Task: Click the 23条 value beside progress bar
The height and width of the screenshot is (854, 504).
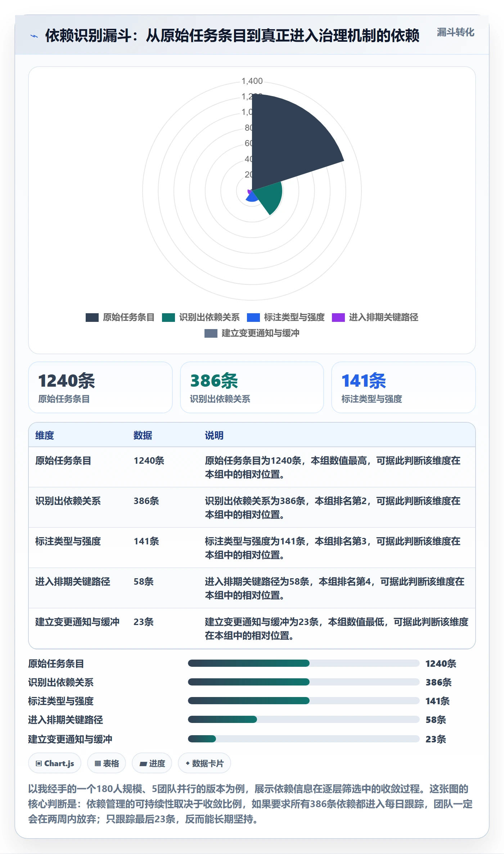Action: point(436,739)
